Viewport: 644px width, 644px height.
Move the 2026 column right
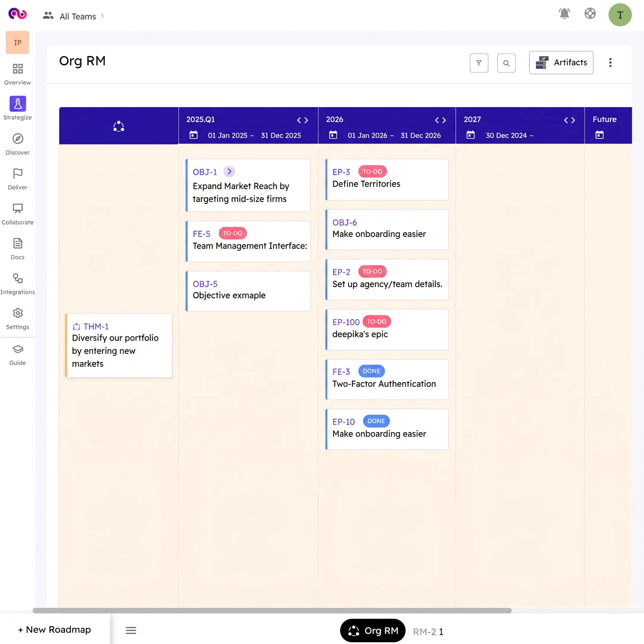pos(444,120)
